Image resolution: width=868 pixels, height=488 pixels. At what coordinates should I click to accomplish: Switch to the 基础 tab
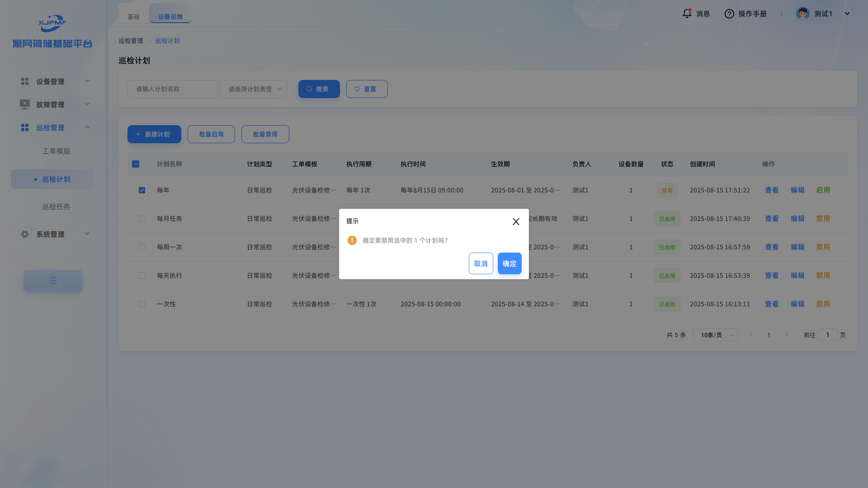pos(133,17)
